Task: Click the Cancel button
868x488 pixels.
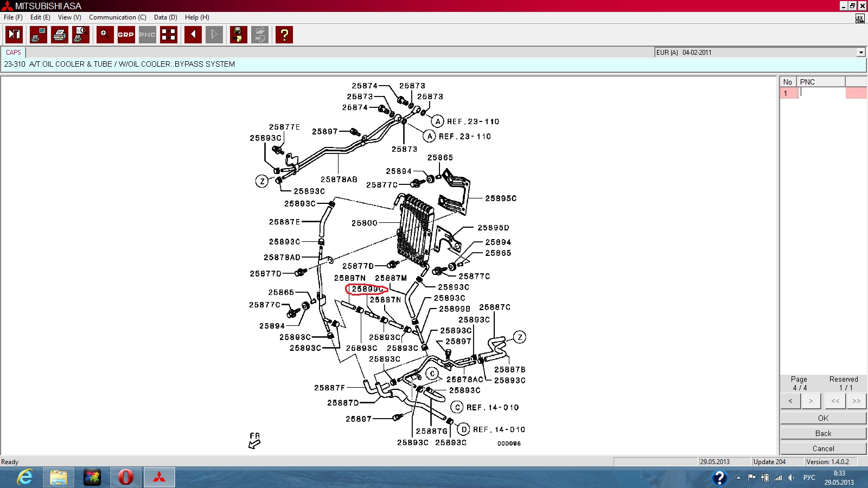Action: pyautogui.click(x=823, y=448)
